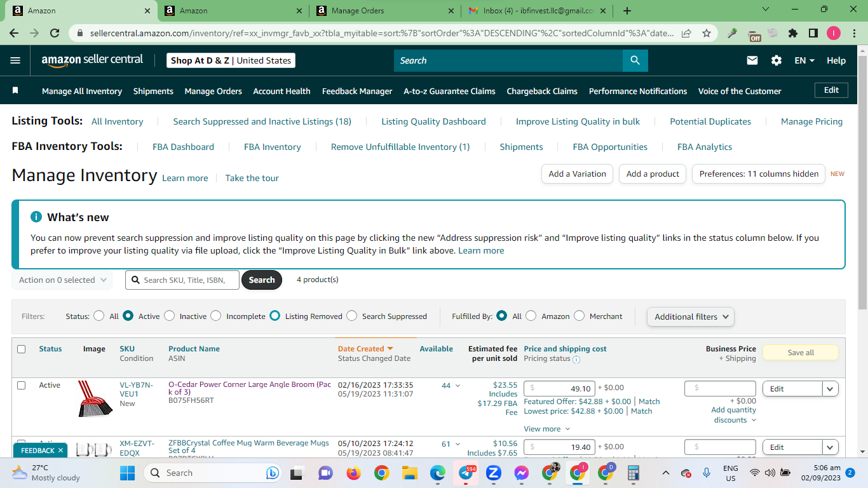Select the Listing Removed status radio button
The height and width of the screenshot is (488, 868).
(x=275, y=316)
